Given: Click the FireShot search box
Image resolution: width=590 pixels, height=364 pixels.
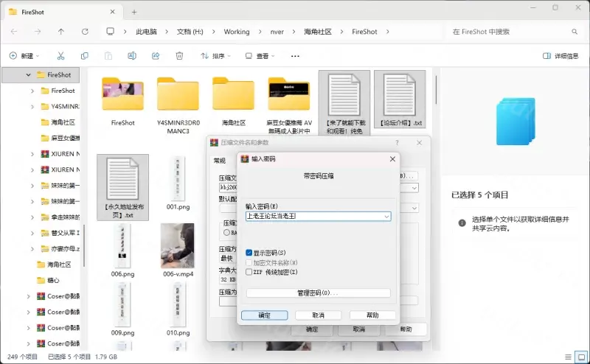Looking at the screenshot, I should point(509,32).
